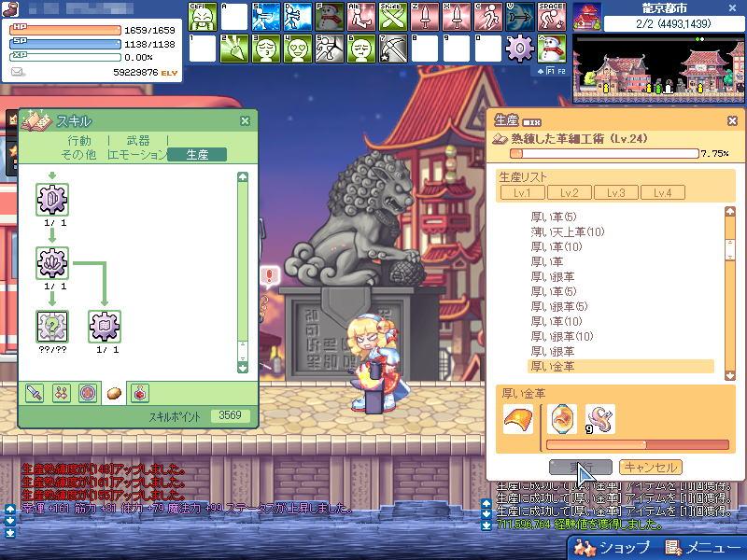Open the red potion category in skill window
Screen dimensions: 747x560
[140, 393]
